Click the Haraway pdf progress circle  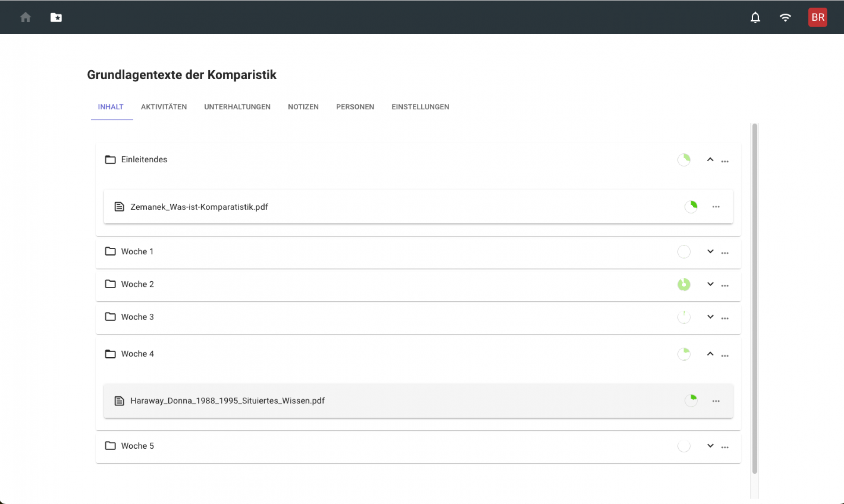[x=691, y=401]
